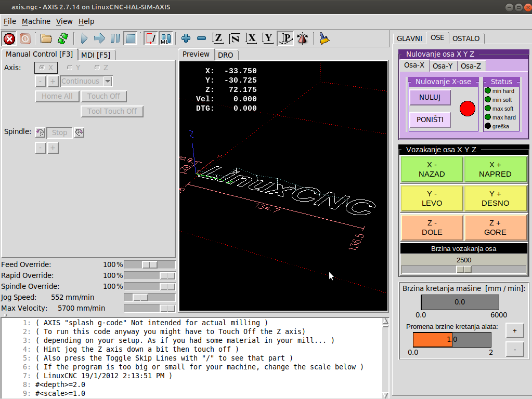The width and height of the screenshot is (532, 399).
Task: Jog with the Z + GORE button
Action: (496, 228)
